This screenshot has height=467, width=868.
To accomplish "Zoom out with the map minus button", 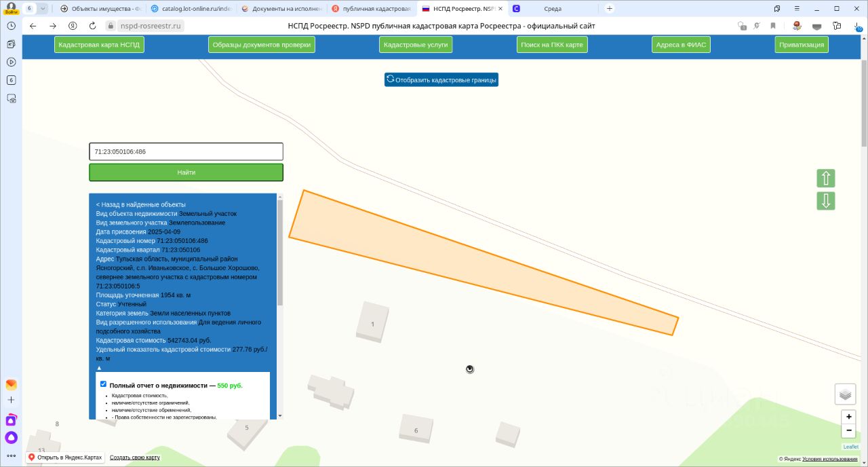I will click(848, 430).
